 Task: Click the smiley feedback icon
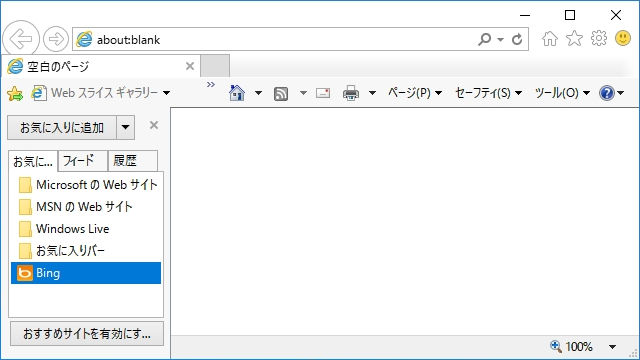pyautogui.click(x=623, y=38)
